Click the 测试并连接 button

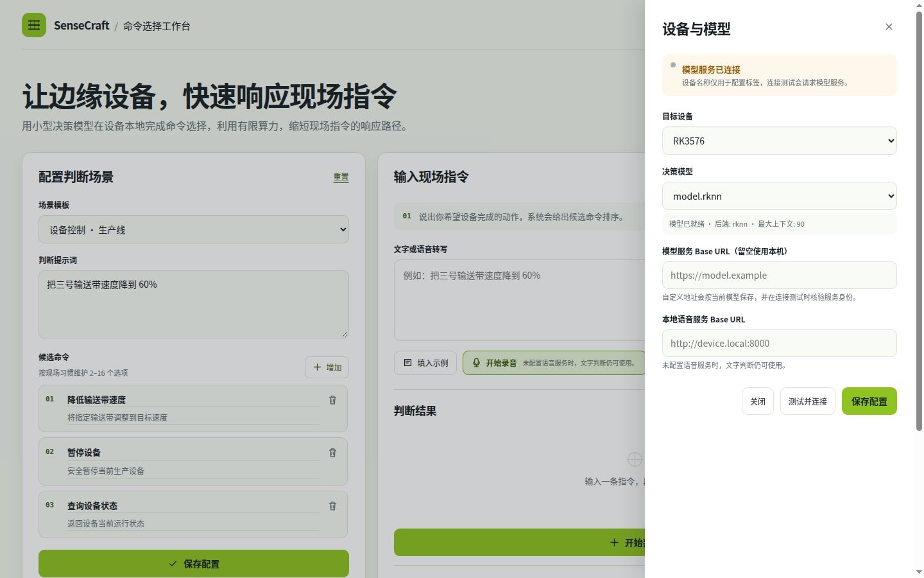pyautogui.click(x=808, y=401)
